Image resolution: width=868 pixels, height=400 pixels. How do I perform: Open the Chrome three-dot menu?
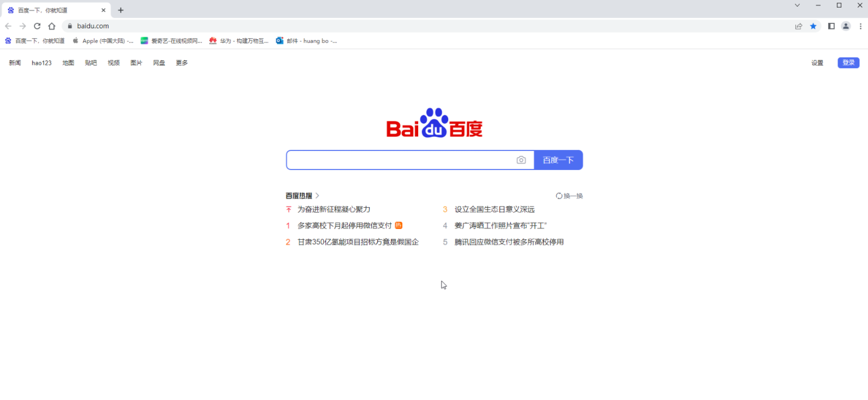[x=860, y=26]
